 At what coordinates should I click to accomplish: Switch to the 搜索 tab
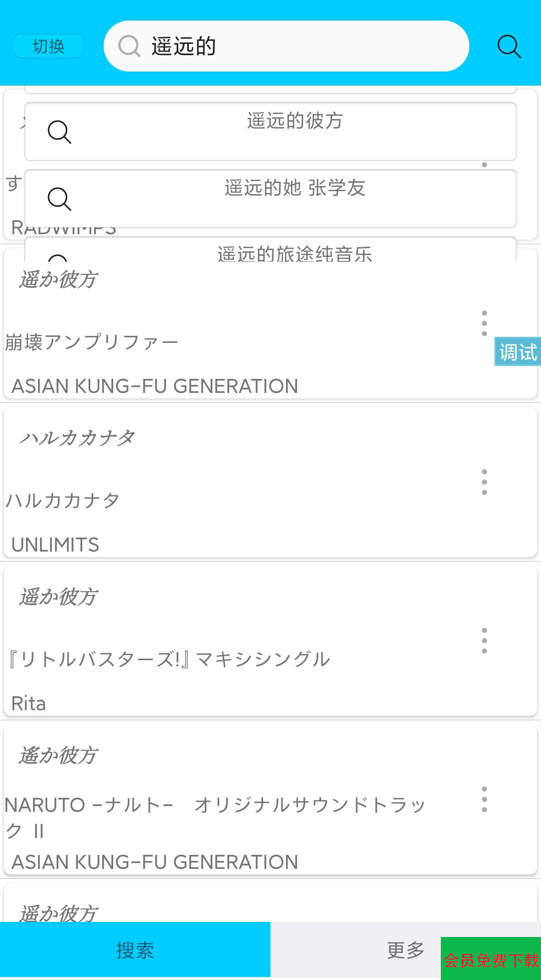(x=135, y=950)
